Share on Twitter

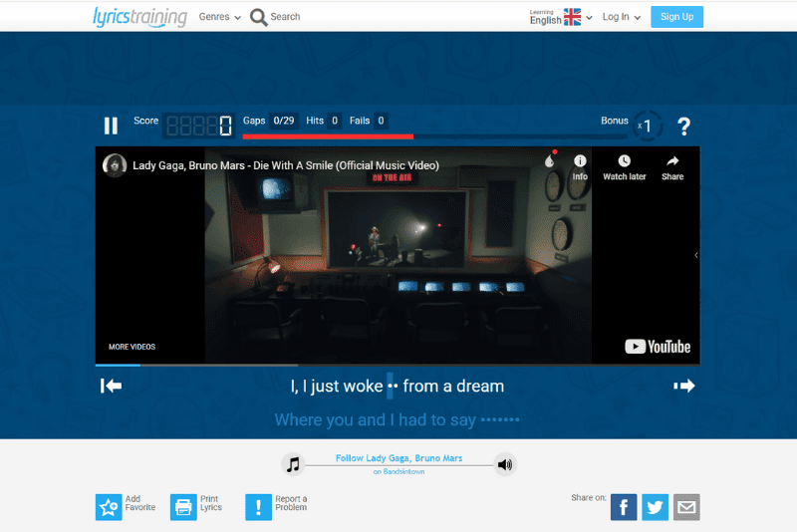655,507
